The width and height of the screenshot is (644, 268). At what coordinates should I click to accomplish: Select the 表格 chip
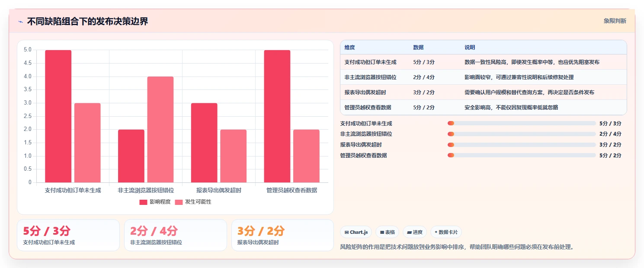[387, 232]
